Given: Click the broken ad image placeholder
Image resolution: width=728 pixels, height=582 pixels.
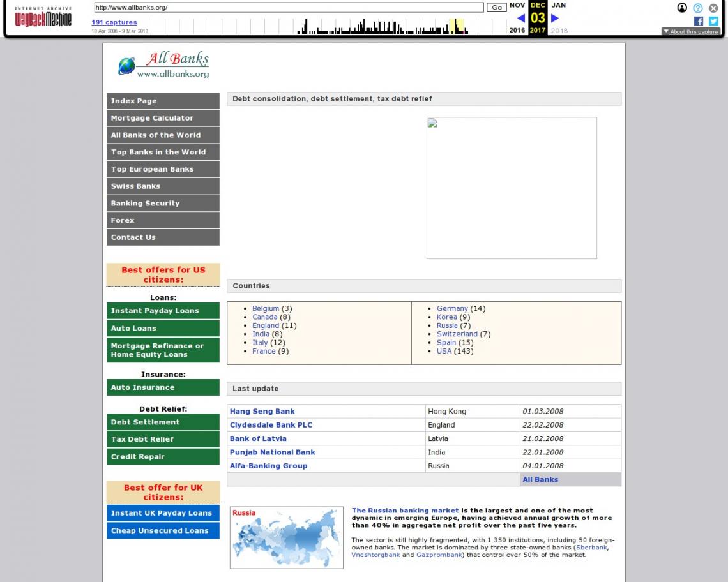Looking at the screenshot, I should [x=512, y=188].
